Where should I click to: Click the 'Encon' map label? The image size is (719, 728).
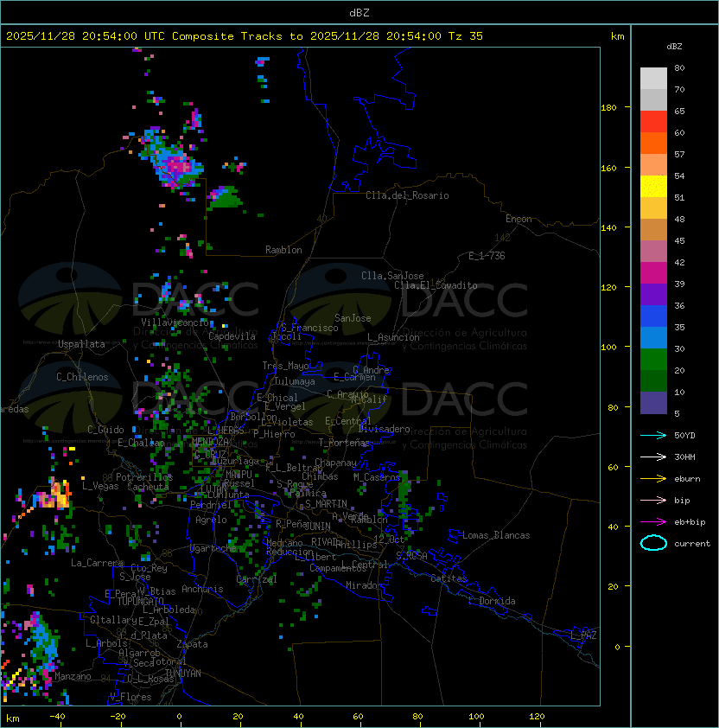click(x=519, y=219)
